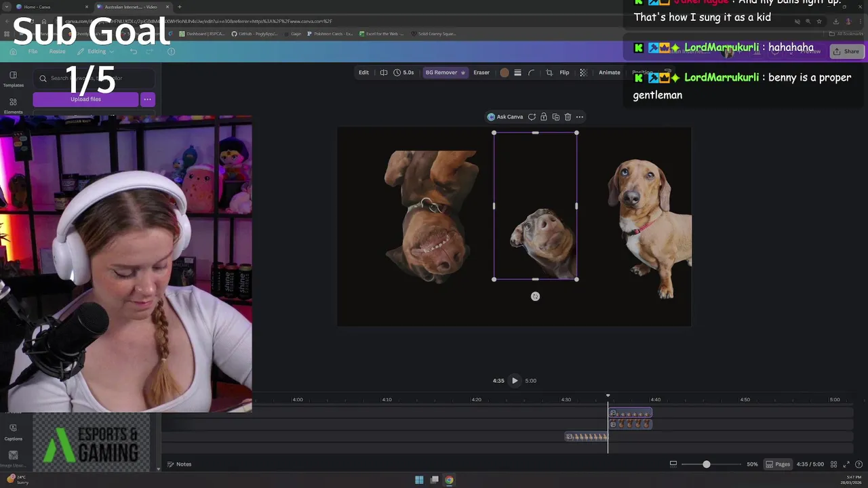Image resolution: width=868 pixels, height=488 pixels.
Task: Click the 5:00 mark on the timeline ruler
Action: [x=834, y=399]
